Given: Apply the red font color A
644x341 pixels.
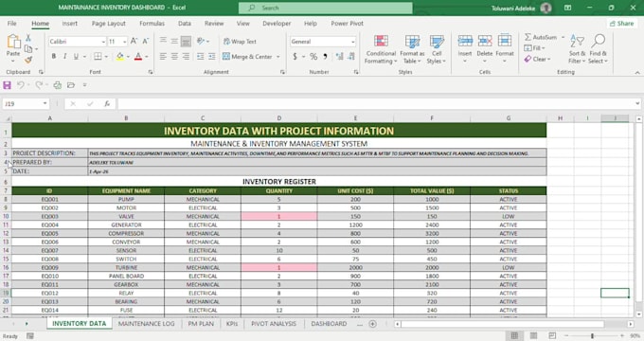Looking at the screenshot, I should (x=138, y=56).
